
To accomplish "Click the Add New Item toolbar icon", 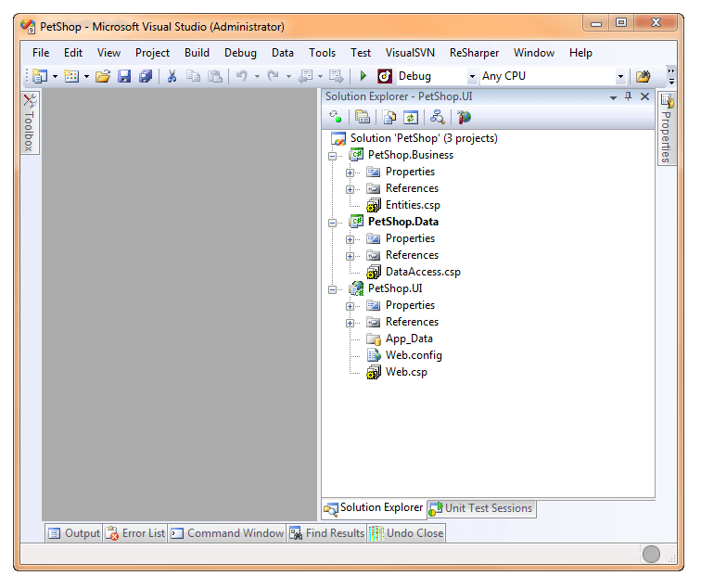I will [x=71, y=76].
